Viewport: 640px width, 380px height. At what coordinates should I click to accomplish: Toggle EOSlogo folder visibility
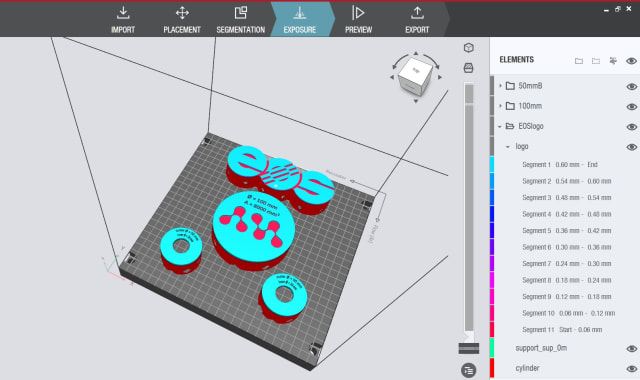[631, 127]
